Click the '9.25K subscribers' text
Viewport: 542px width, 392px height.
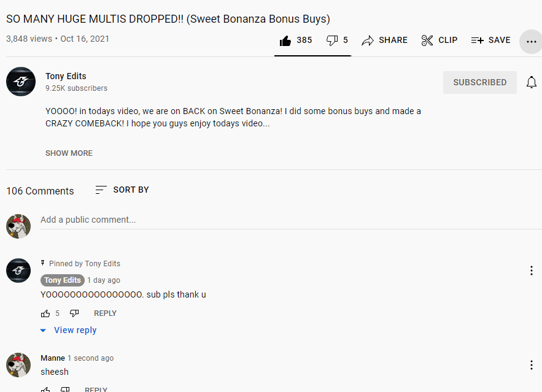click(76, 88)
